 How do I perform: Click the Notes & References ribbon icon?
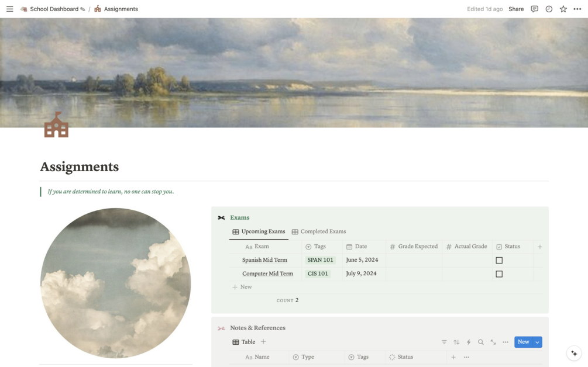(x=221, y=328)
